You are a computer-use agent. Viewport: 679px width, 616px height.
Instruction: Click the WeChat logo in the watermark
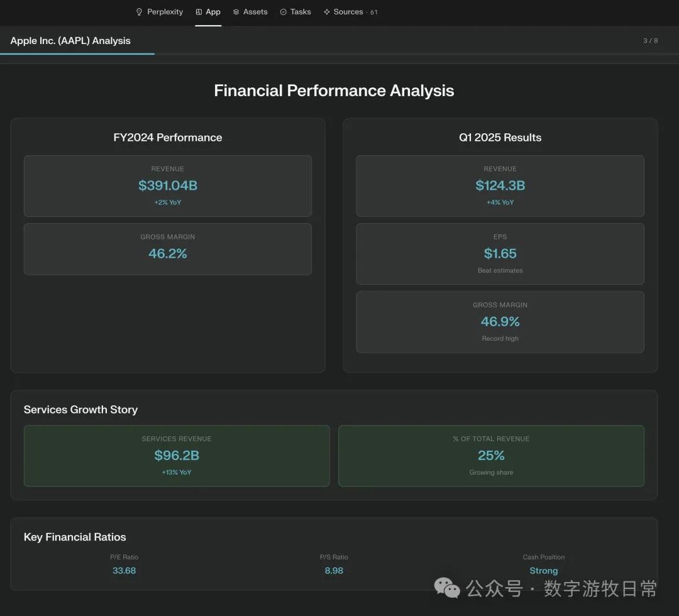(x=447, y=588)
